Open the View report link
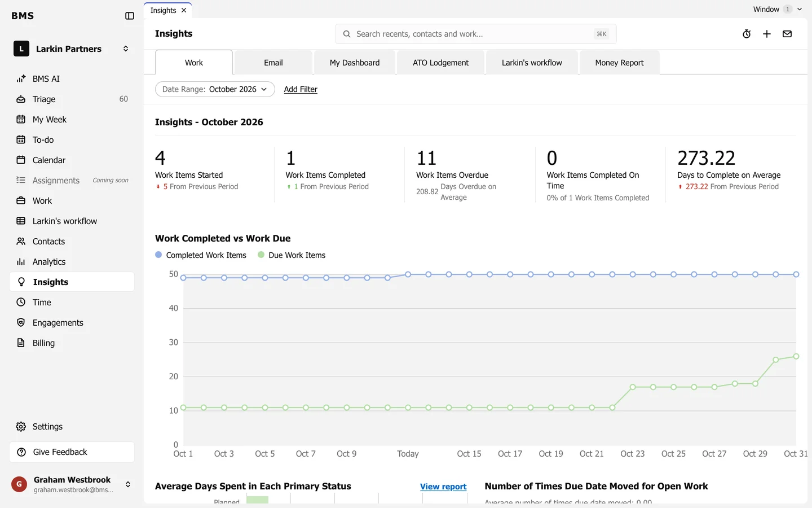Image resolution: width=812 pixels, height=508 pixels. [x=443, y=487]
